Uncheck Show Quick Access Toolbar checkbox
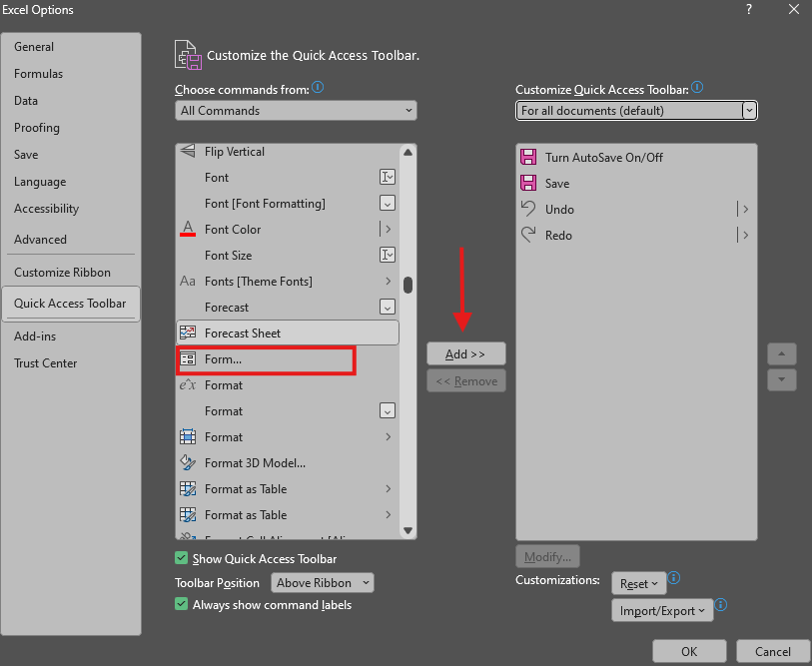The width and height of the screenshot is (812, 666). tap(182, 559)
